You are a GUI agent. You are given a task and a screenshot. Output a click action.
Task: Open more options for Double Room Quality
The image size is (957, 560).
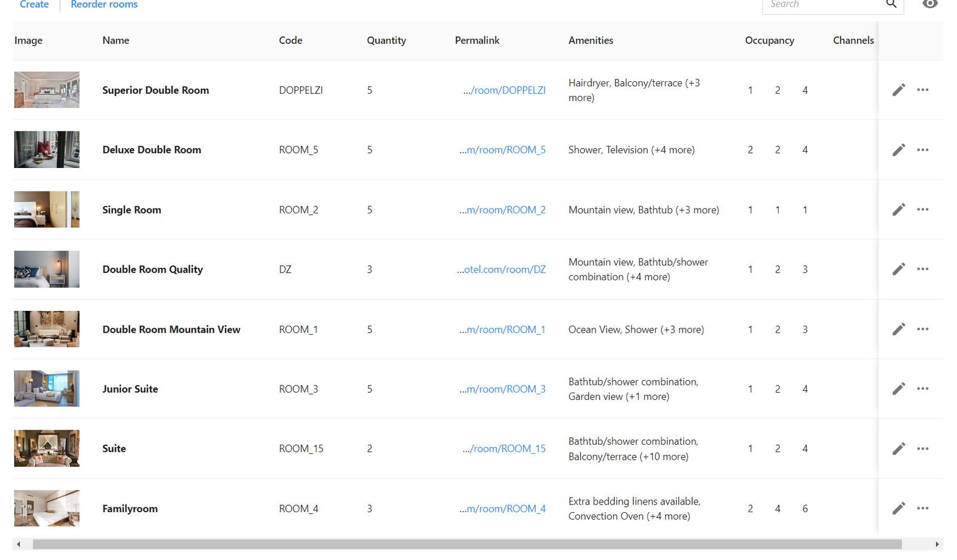coord(923,269)
